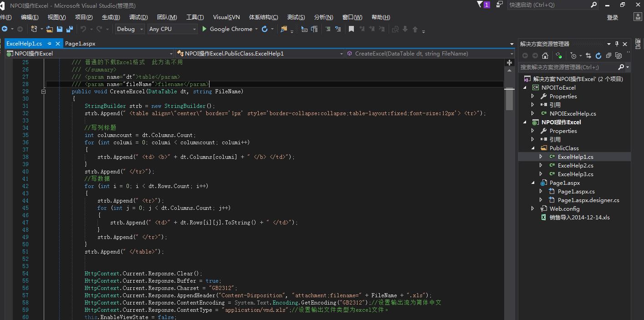This screenshot has height=320, width=644.
Task: Toggle the pin on the ExcelHelp1.cs tab
Action: (48, 44)
